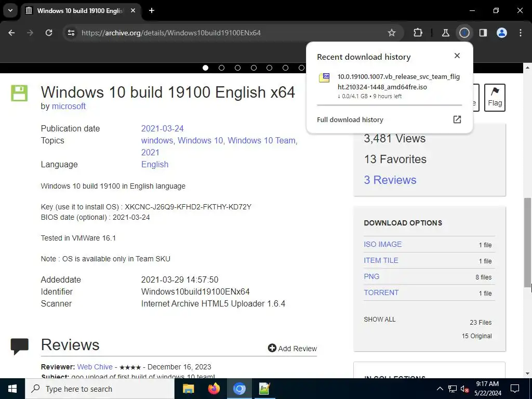Screen dimensions: 532x399
Task: Open the 3 Reviews link
Action: (x=390, y=180)
